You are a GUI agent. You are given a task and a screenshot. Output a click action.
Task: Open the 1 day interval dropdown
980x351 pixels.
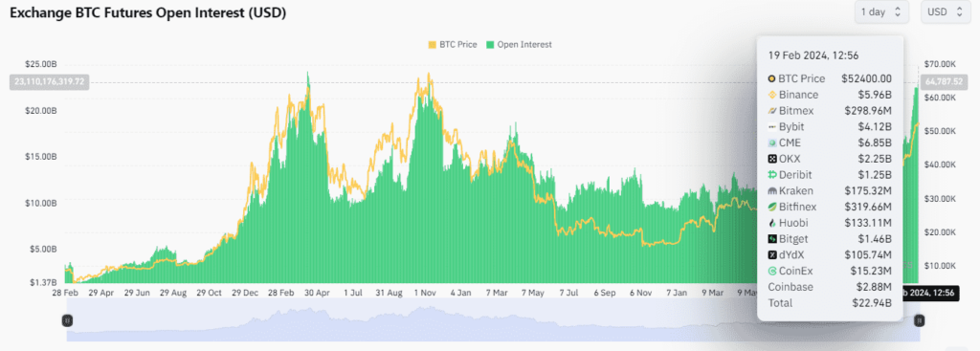click(x=880, y=11)
